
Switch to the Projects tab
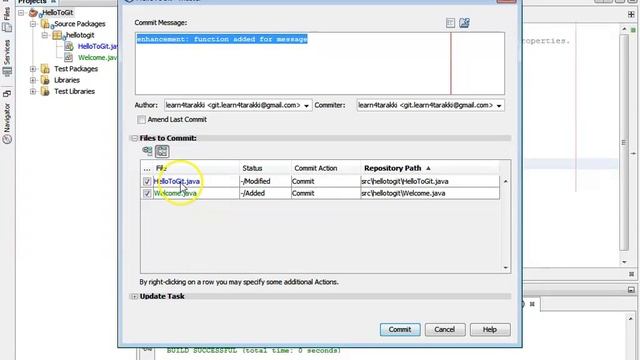[x=32, y=2]
